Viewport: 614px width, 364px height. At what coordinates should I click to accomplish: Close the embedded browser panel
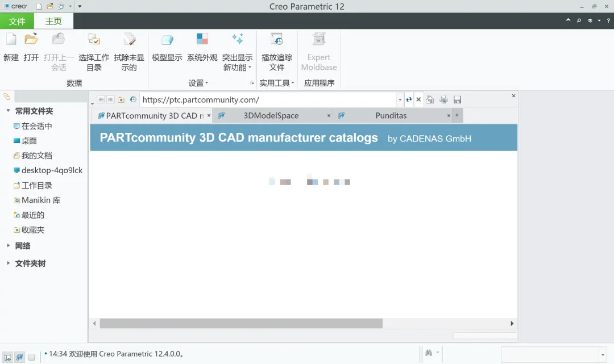click(513, 96)
